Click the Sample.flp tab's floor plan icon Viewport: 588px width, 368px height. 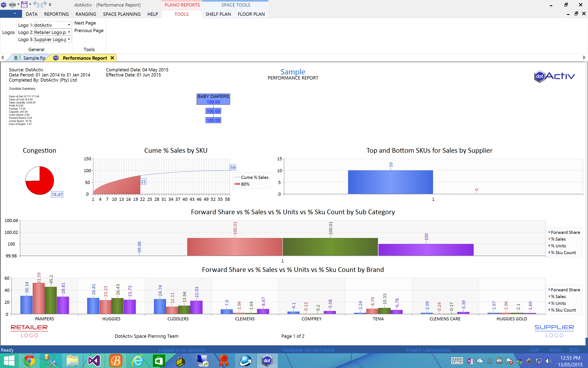click(x=17, y=58)
